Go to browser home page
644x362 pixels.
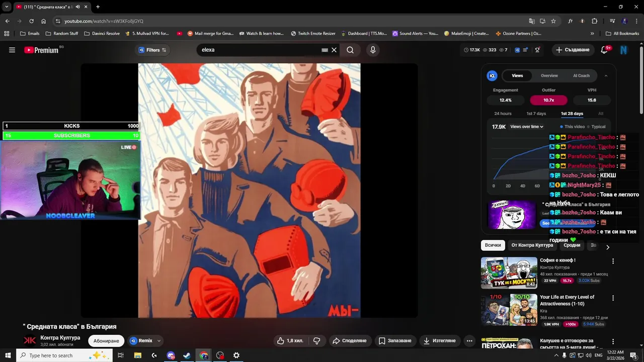coord(43,21)
